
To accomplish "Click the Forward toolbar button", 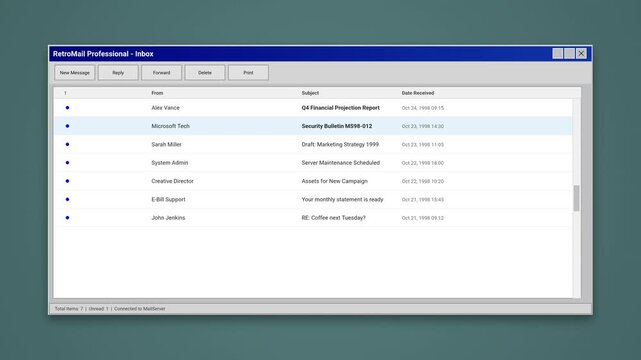I will 161,73.
